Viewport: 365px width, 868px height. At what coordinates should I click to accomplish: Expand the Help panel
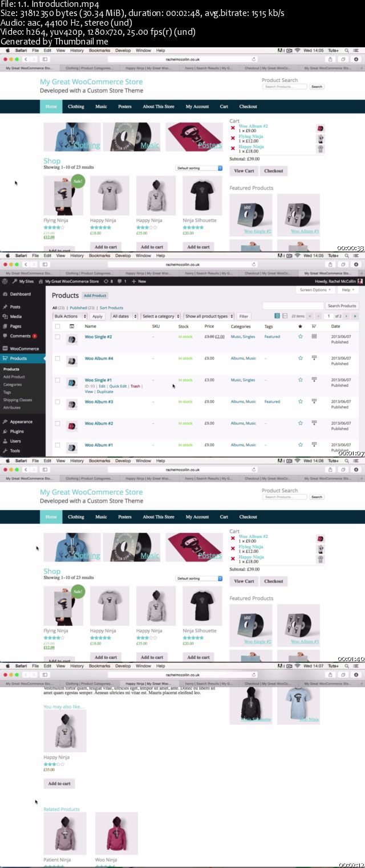point(347,290)
